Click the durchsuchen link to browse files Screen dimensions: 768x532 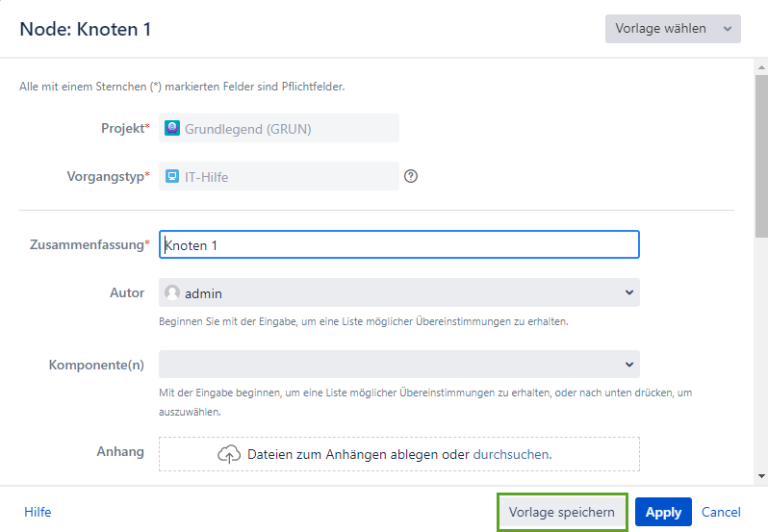tap(510, 454)
